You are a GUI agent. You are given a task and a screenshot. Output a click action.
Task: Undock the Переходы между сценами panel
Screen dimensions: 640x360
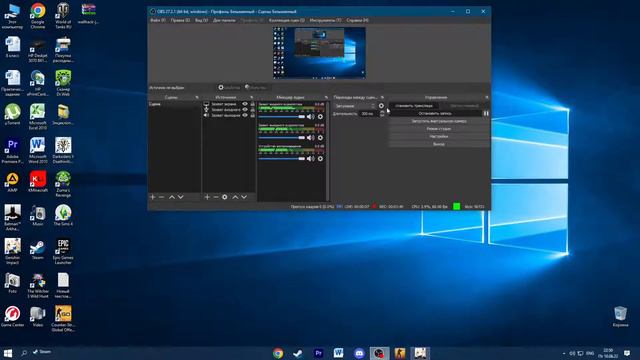(382, 98)
